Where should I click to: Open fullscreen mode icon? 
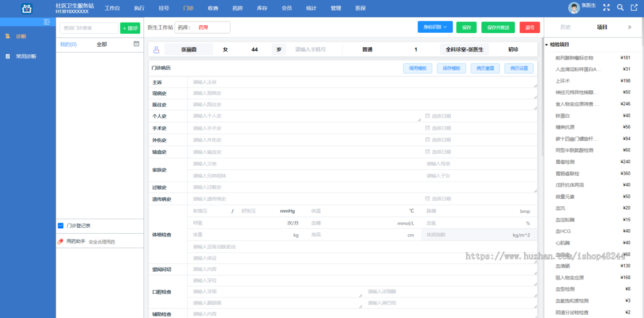[x=606, y=8]
